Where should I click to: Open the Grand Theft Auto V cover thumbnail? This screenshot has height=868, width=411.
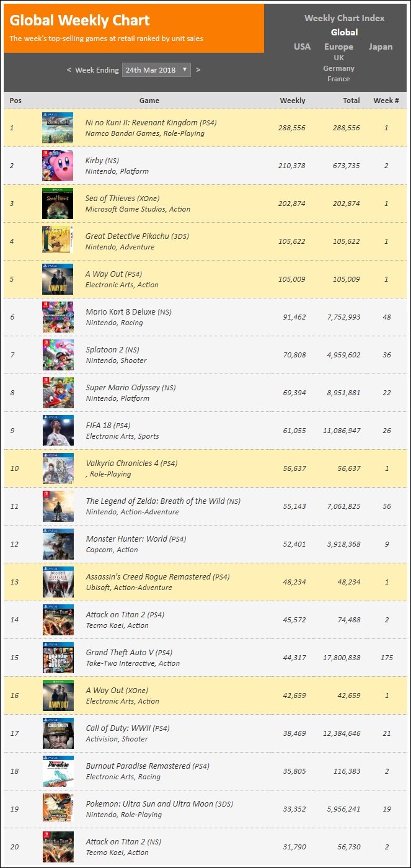click(58, 658)
